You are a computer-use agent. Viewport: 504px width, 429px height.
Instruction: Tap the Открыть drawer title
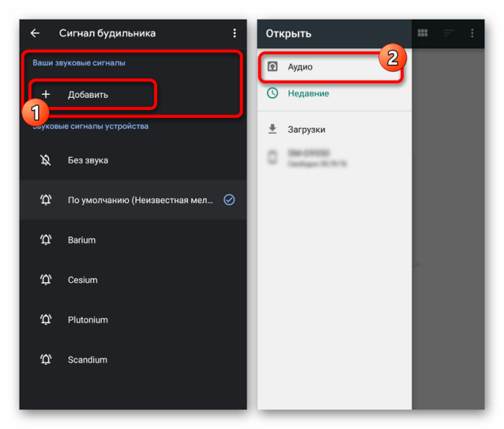tap(288, 33)
